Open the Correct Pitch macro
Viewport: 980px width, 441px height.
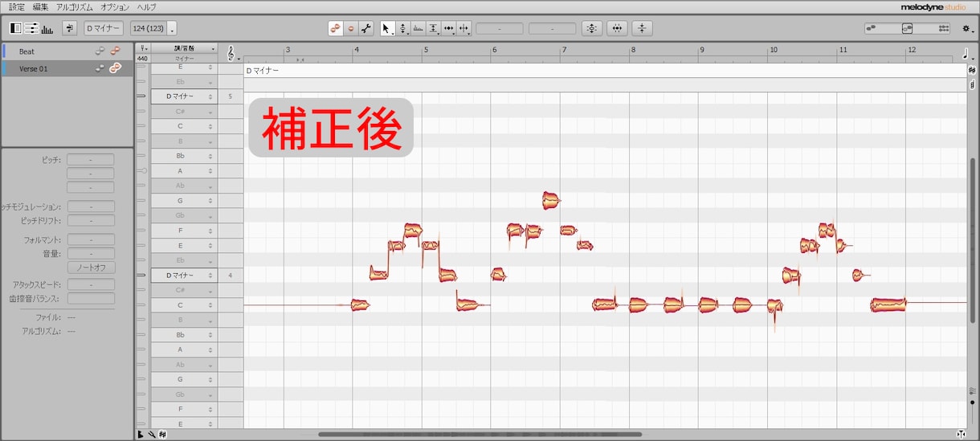(592, 28)
